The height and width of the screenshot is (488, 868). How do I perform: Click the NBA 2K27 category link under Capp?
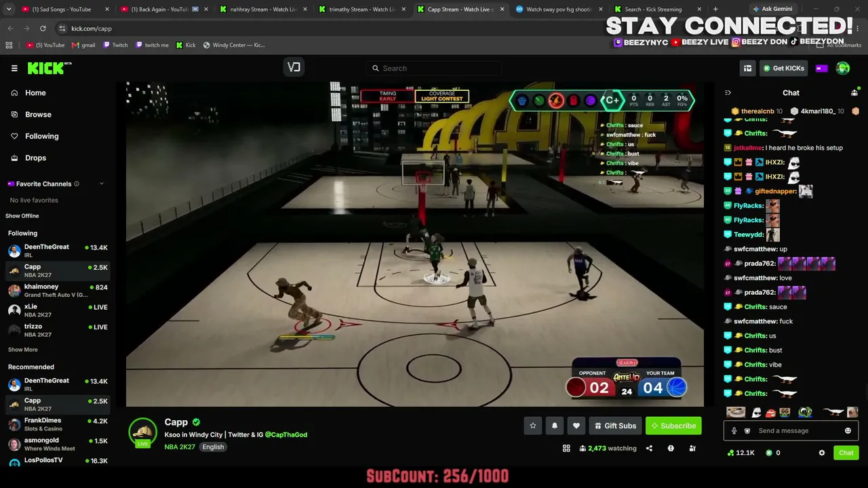[179, 447]
